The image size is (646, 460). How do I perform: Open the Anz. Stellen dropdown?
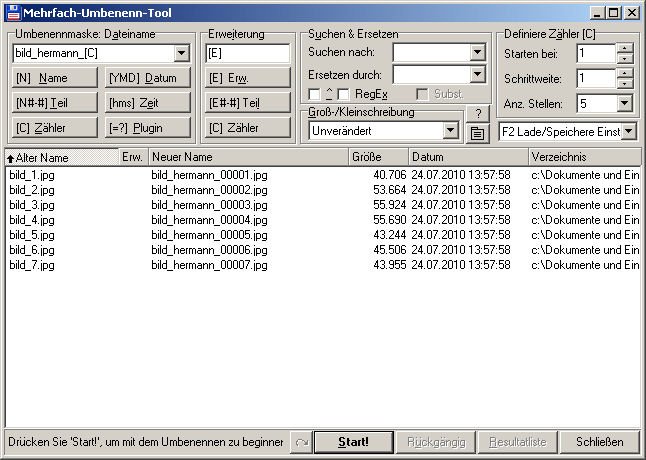tap(625, 103)
